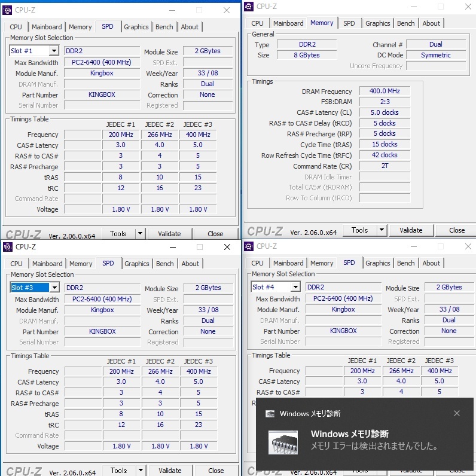Click Validate button in Slot #1 window
The height and width of the screenshot is (476, 476).
[169, 233]
